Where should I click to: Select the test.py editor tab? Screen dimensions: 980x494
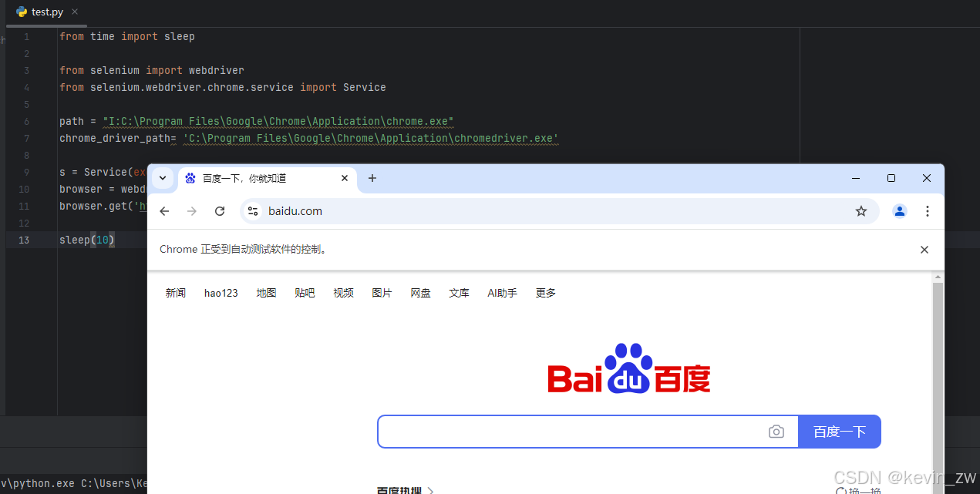pos(46,12)
